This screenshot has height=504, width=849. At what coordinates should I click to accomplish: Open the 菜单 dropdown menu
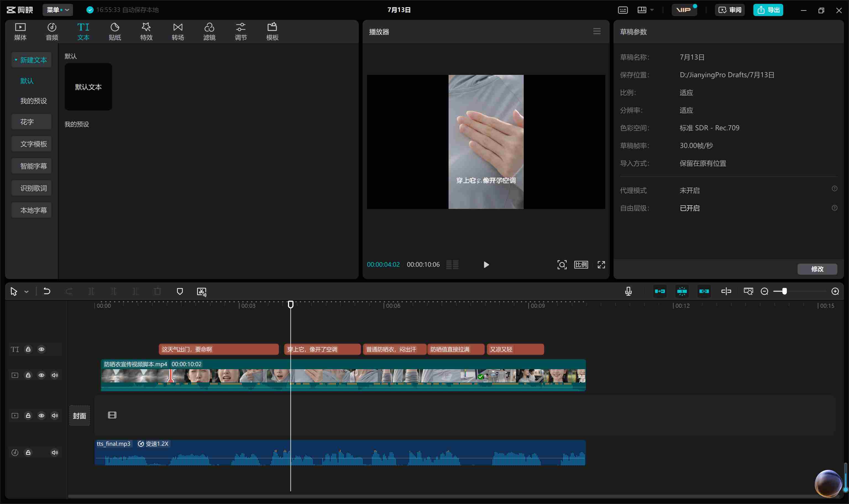tap(58, 10)
